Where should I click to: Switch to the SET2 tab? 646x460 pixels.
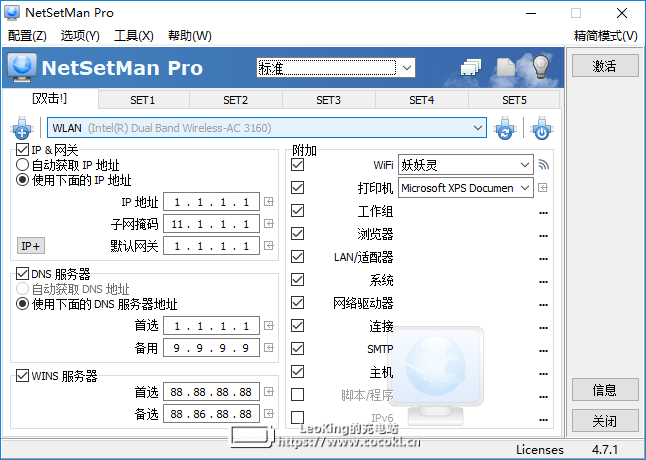point(236,100)
